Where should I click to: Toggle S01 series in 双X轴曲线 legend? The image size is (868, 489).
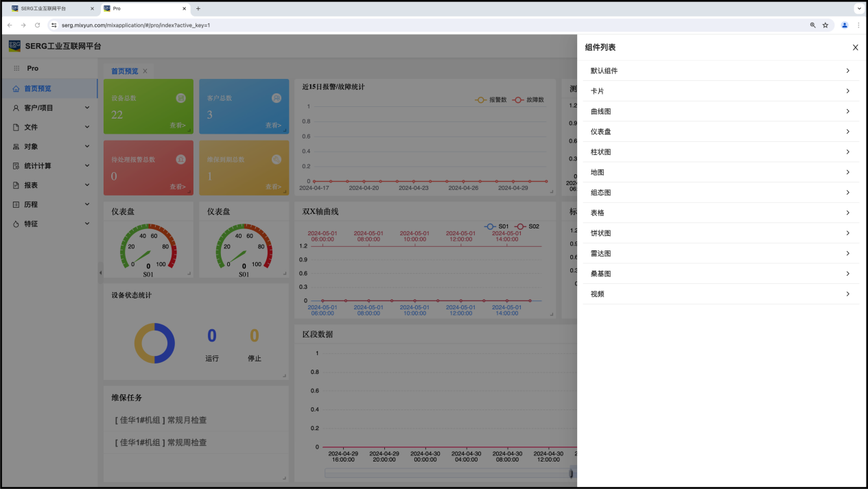tap(497, 226)
